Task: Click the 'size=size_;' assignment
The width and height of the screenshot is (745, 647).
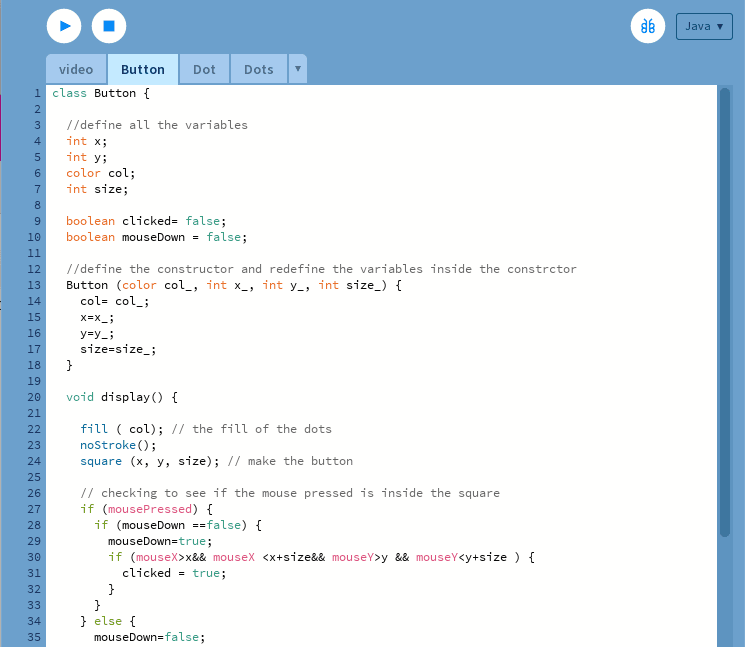Action: pos(118,349)
